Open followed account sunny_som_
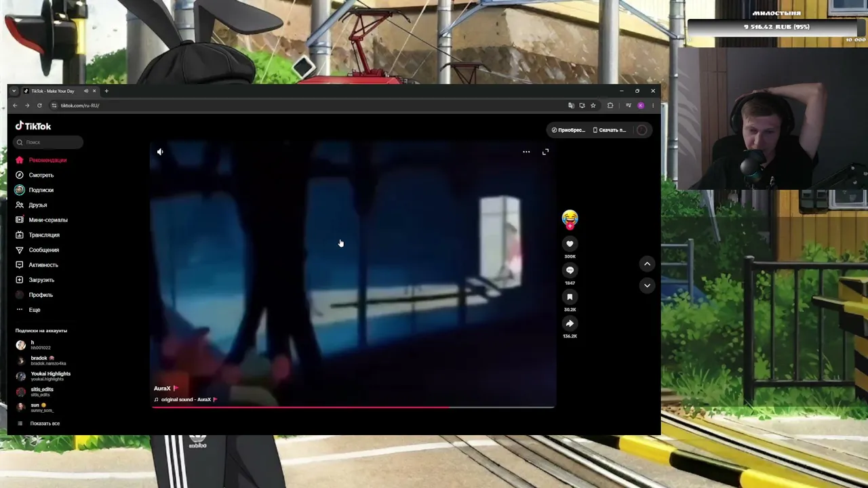Image resolution: width=868 pixels, height=488 pixels. click(35, 407)
